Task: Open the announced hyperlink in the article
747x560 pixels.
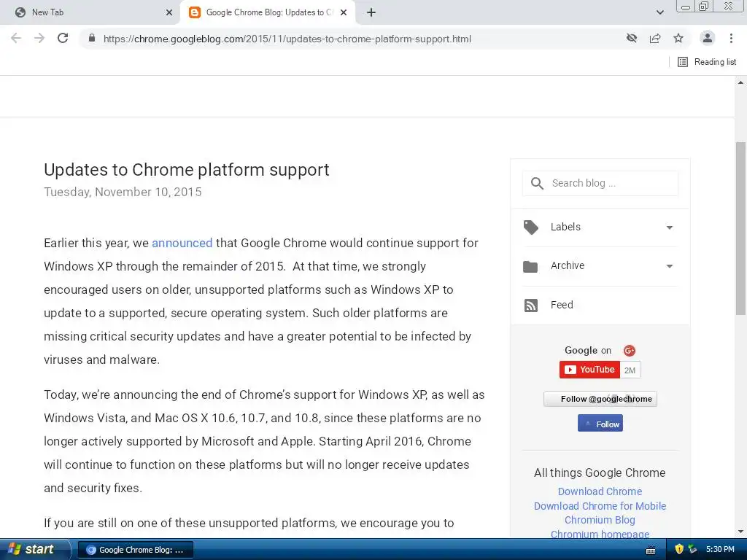Action: [x=182, y=243]
